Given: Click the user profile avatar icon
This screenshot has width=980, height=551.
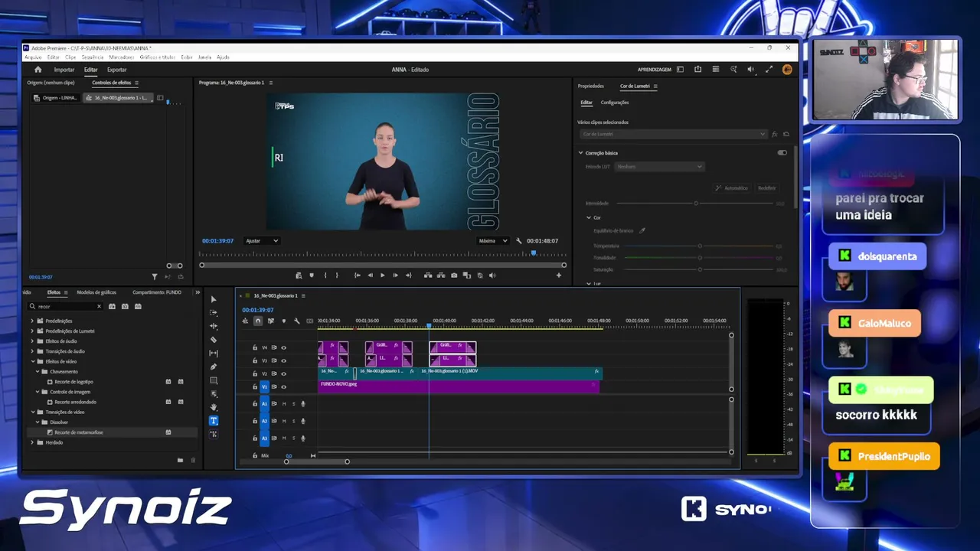Looking at the screenshot, I should pyautogui.click(x=787, y=70).
